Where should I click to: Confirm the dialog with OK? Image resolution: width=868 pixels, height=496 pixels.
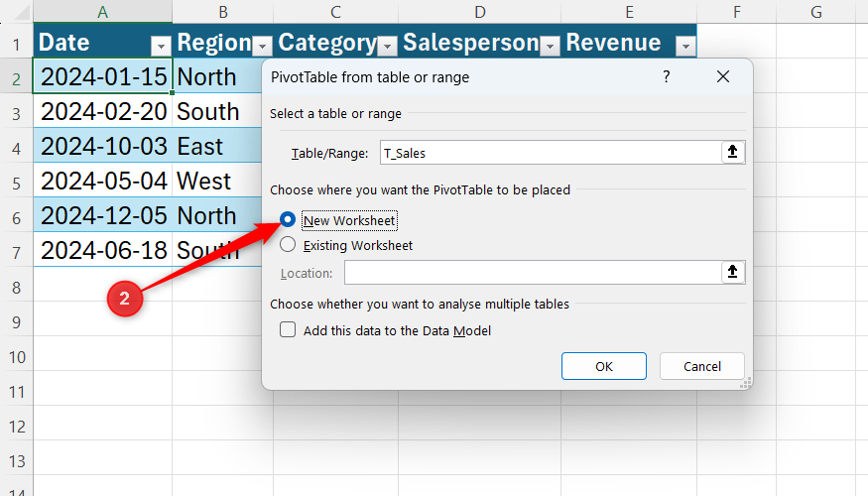pyautogui.click(x=604, y=366)
